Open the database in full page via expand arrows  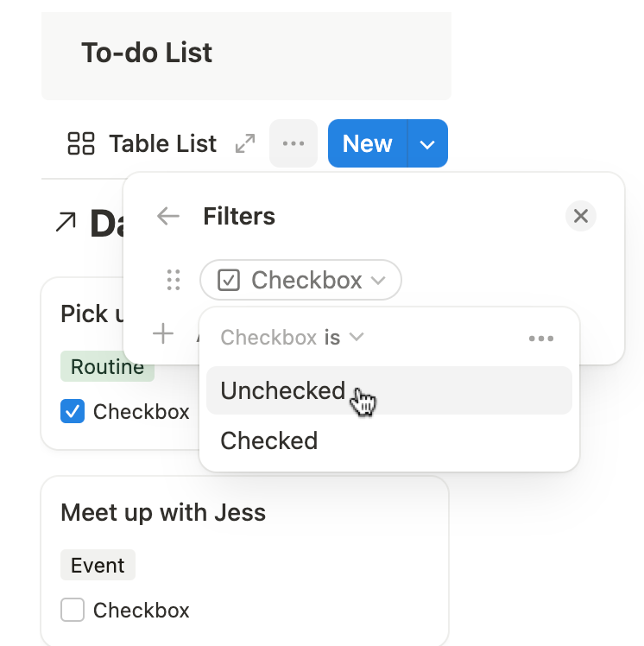tap(245, 143)
